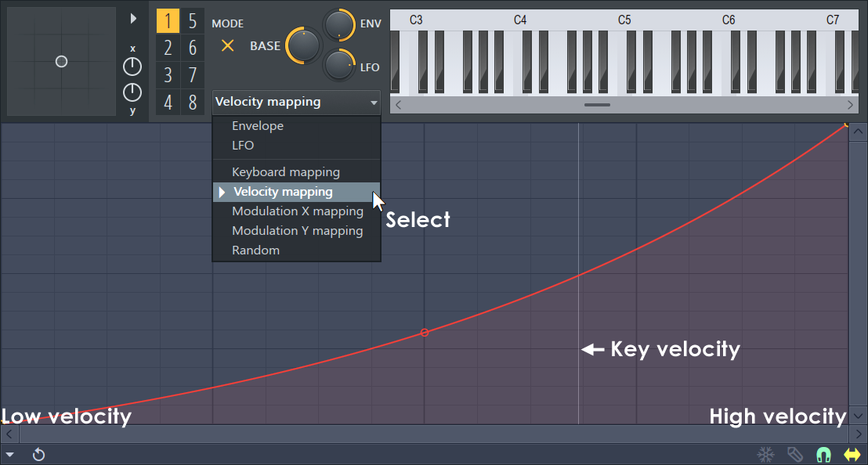Screen dimensions: 868x465
Task: Click piano keyboard scroll right arrow
Action: pyautogui.click(x=850, y=105)
